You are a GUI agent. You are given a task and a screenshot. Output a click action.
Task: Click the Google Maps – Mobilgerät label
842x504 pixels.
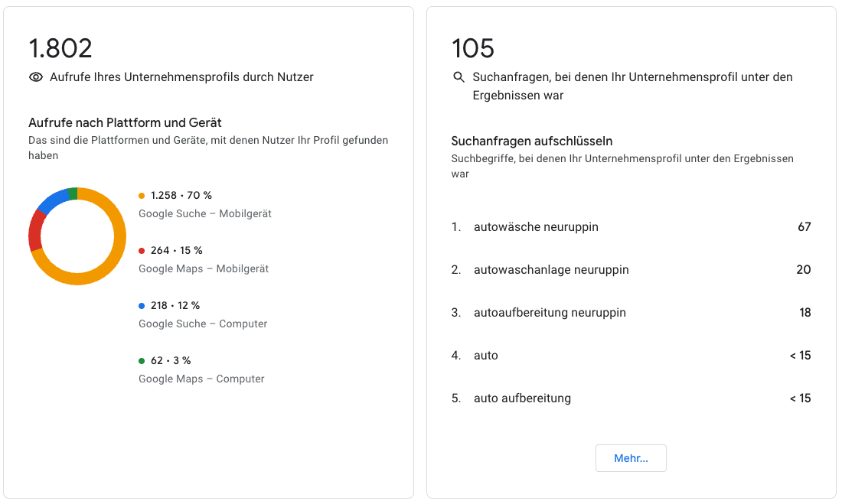[x=204, y=269]
